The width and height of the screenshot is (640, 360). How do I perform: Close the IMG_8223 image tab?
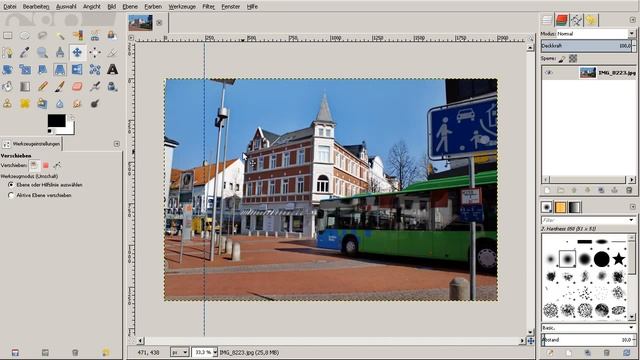tap(159, 23)
